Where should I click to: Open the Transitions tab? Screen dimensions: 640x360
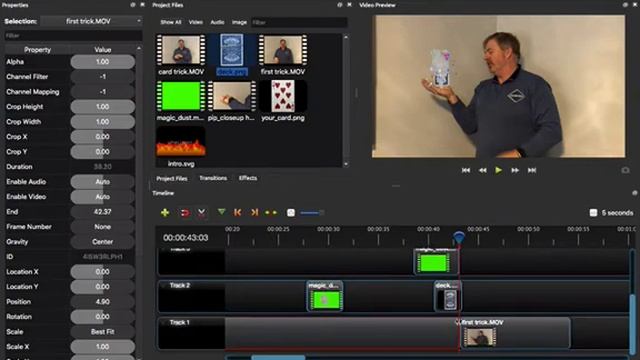(x=213, y=178)
